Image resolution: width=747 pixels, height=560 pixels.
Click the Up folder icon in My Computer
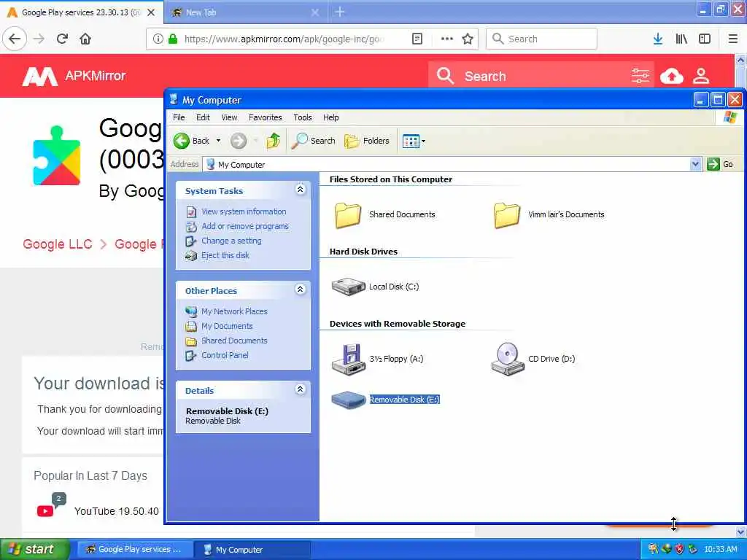pos(274,141)
